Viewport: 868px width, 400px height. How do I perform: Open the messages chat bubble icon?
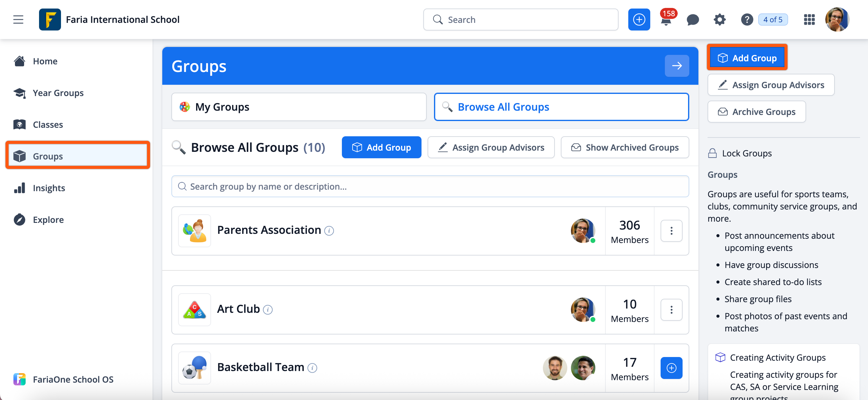pos(692,20)
